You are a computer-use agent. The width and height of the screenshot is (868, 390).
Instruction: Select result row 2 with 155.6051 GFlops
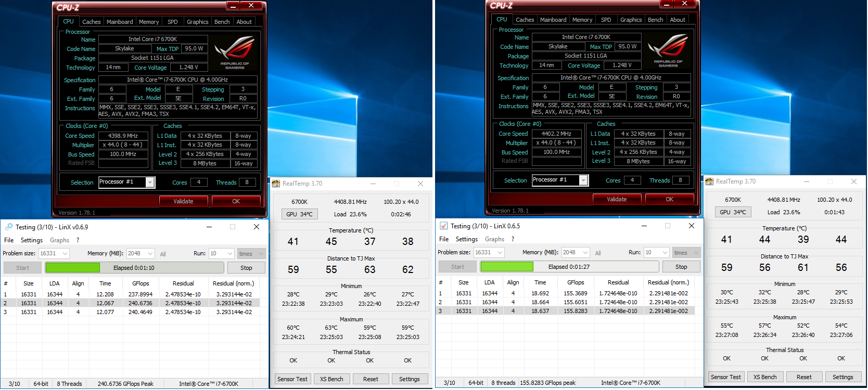pos(565,302)
